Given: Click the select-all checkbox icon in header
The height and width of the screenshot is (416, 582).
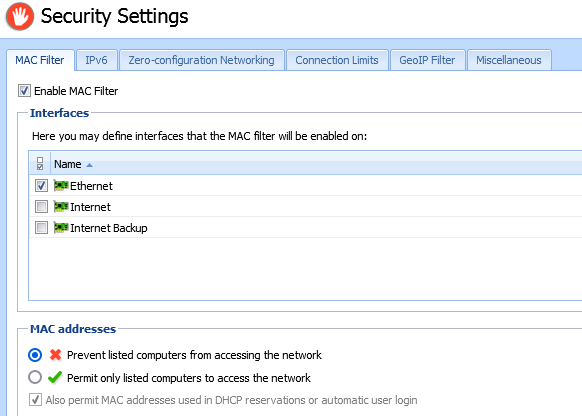Looking at the screenshot, I should point(40,163).
